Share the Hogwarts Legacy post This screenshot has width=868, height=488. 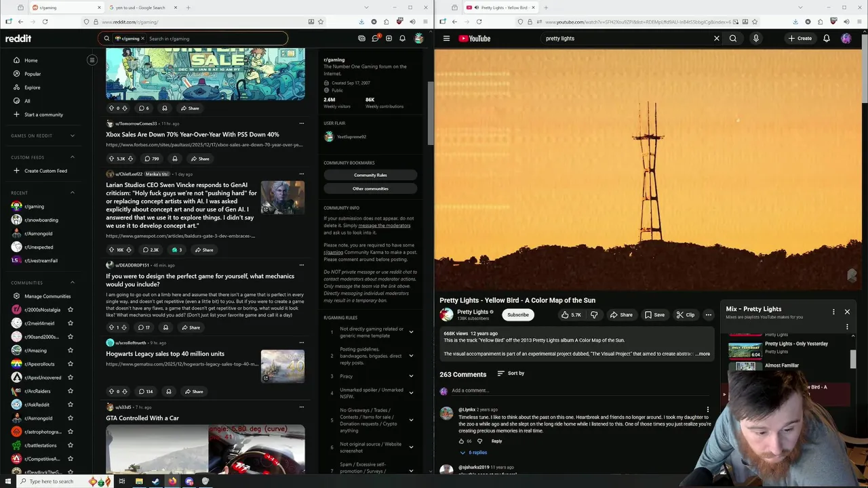pos(193,391)
